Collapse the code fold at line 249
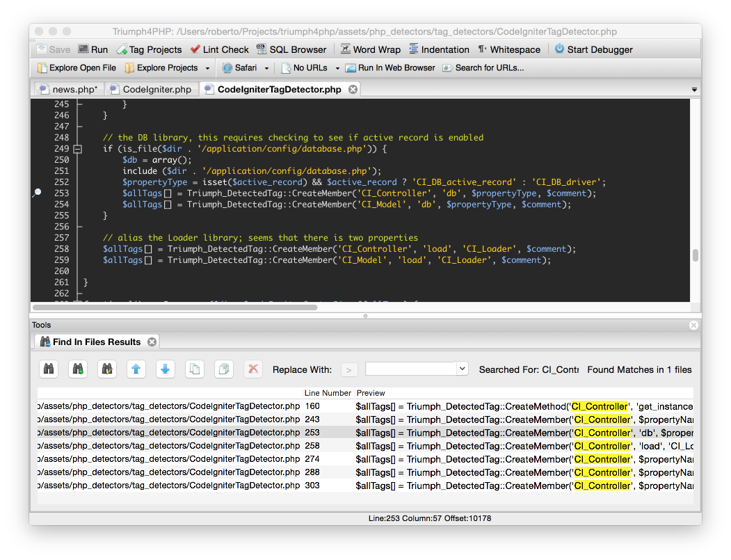731x560 pixels. coord(78,149)
